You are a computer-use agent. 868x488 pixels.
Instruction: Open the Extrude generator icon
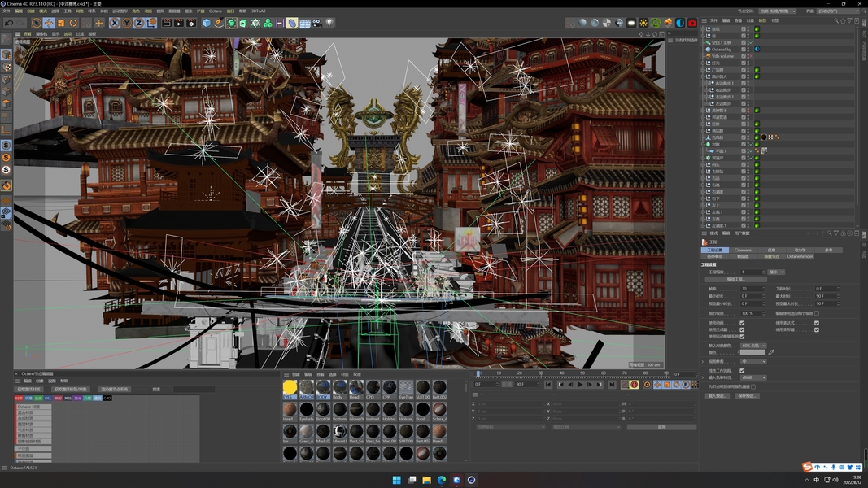243,23
